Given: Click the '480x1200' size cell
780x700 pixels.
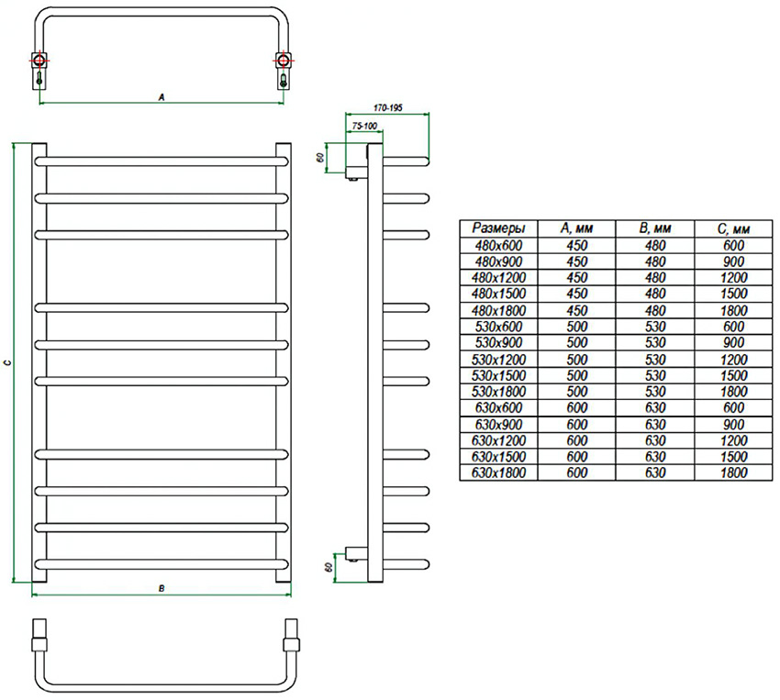Looking at the screenshot, I should 498,277.
